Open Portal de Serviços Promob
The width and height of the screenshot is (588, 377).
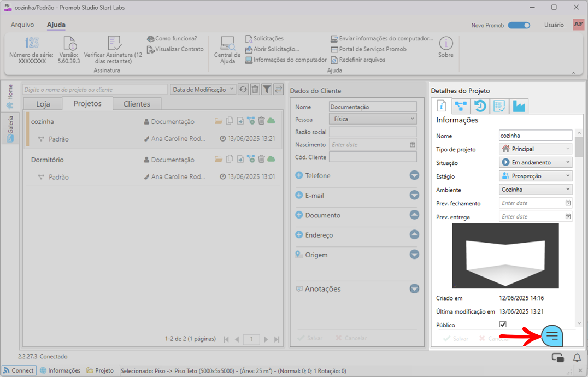[x=369, y=49]
